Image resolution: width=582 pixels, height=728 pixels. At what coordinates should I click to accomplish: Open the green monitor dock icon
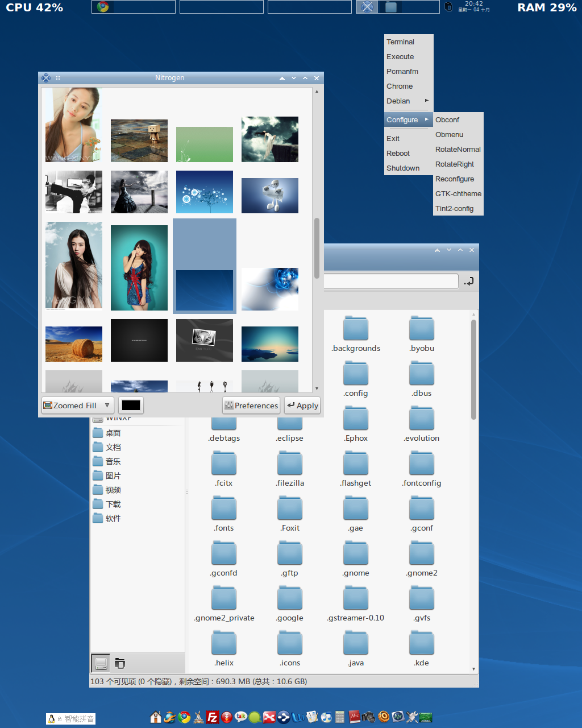point(426,717)
